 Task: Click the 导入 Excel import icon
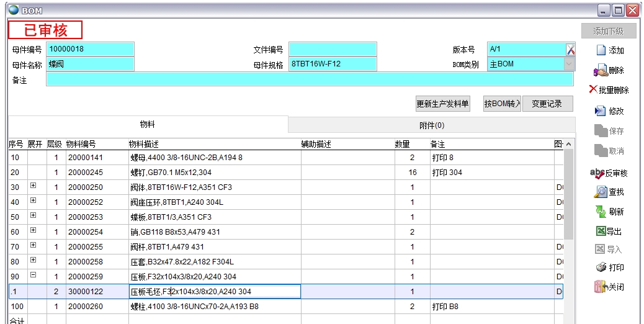(600, 249)
